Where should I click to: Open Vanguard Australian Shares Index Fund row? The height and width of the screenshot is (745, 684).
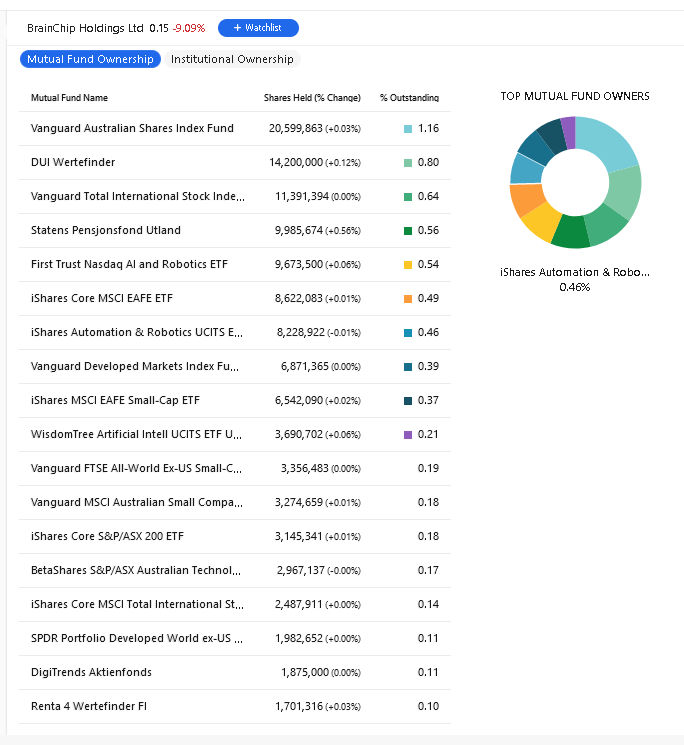132,129
